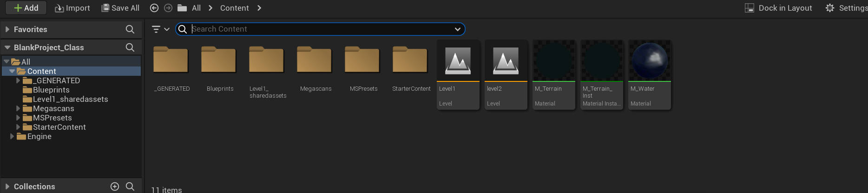Click the navigate forward arrow icon
Image resolution: width=868 pixels, height=193 pixels.
click(x=168, y=8)
